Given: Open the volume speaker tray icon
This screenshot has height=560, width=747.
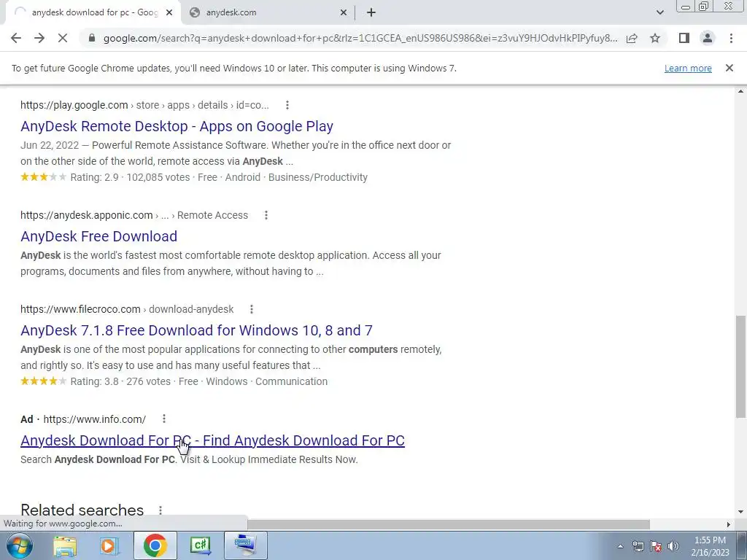Looking at the screenshot, I should click(x=673, y=546).
